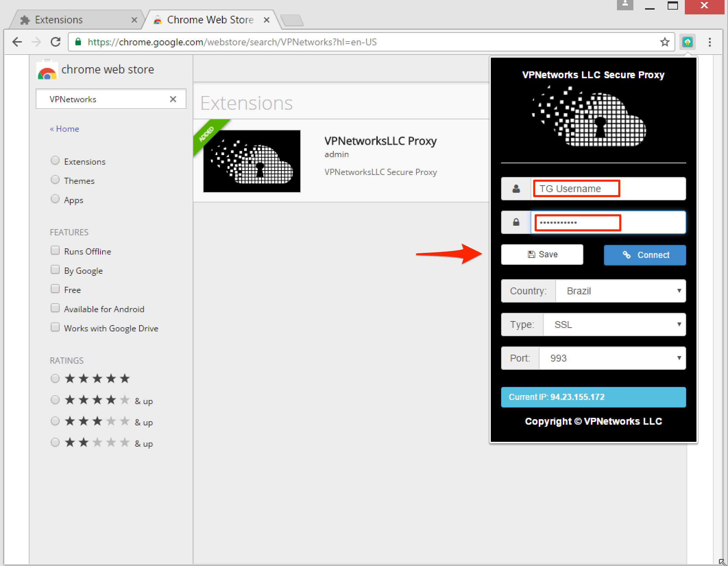Select the five-star rating filter
Screen dimensions: 728x566
(55, 379)
